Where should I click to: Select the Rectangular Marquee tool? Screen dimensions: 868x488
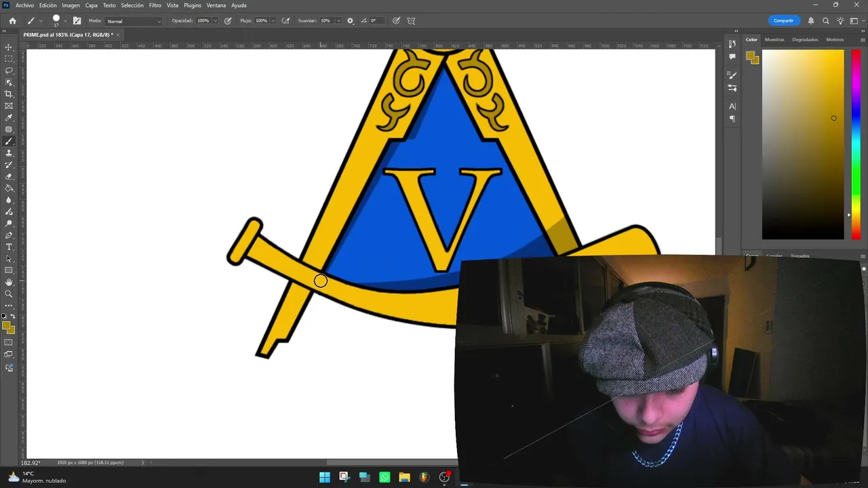click(9, 59)
